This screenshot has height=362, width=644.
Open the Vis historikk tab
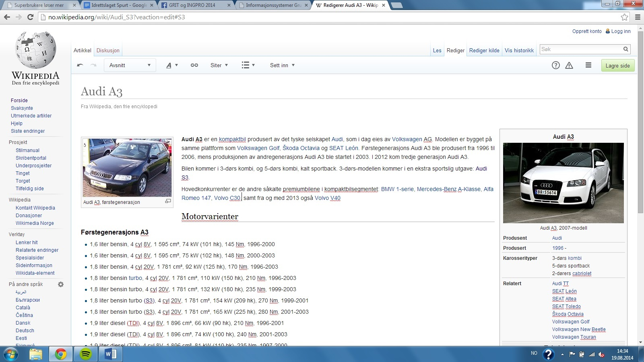click(519, 50)
